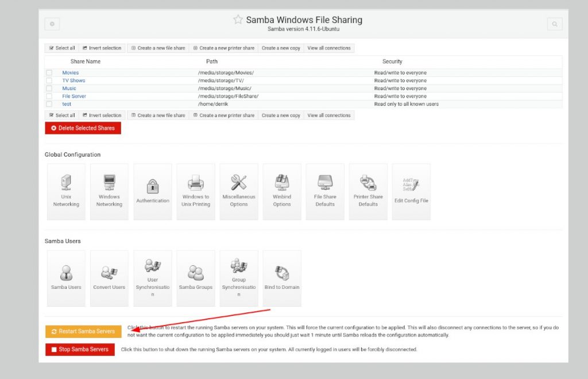The image size is (588, 379).
Task: Select the checkbox for the test share
Action: [49, 104]
